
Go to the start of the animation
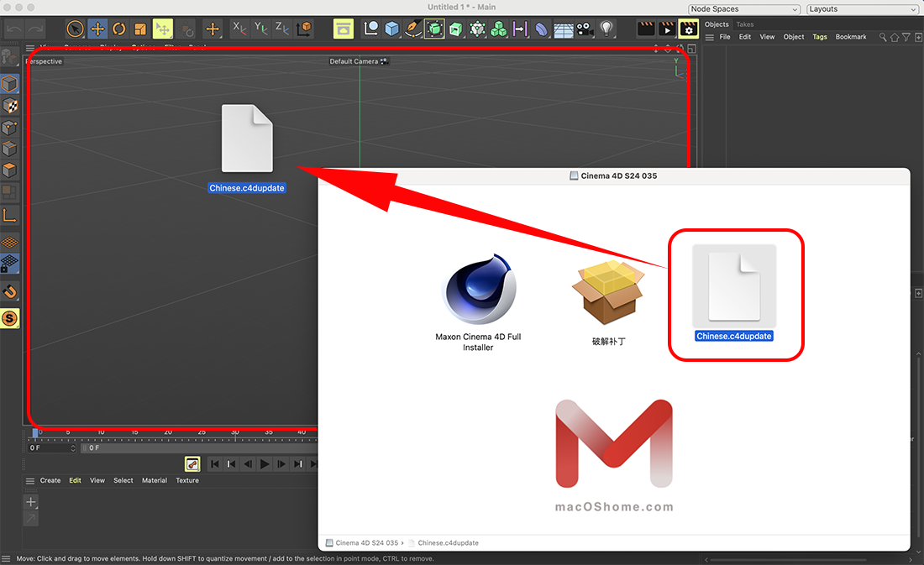point(215,464)
